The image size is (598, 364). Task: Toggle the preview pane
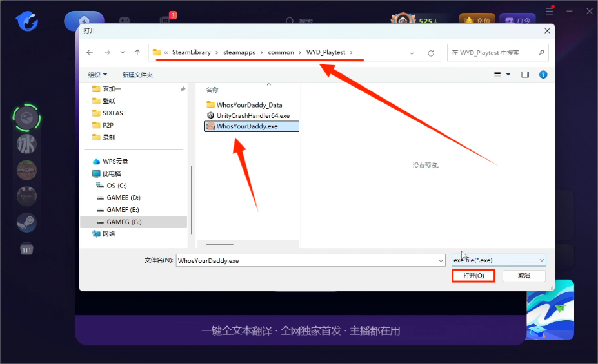pyautogui.click(x=525, y=75)
